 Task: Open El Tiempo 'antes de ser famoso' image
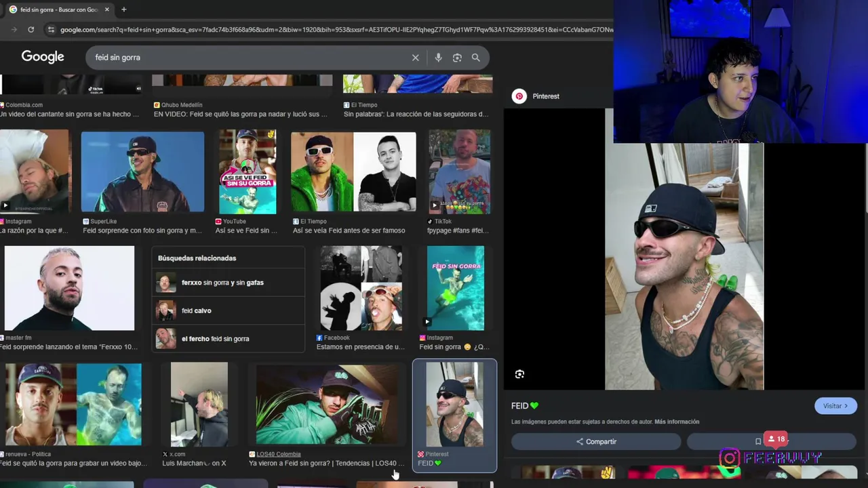point(353,173)
